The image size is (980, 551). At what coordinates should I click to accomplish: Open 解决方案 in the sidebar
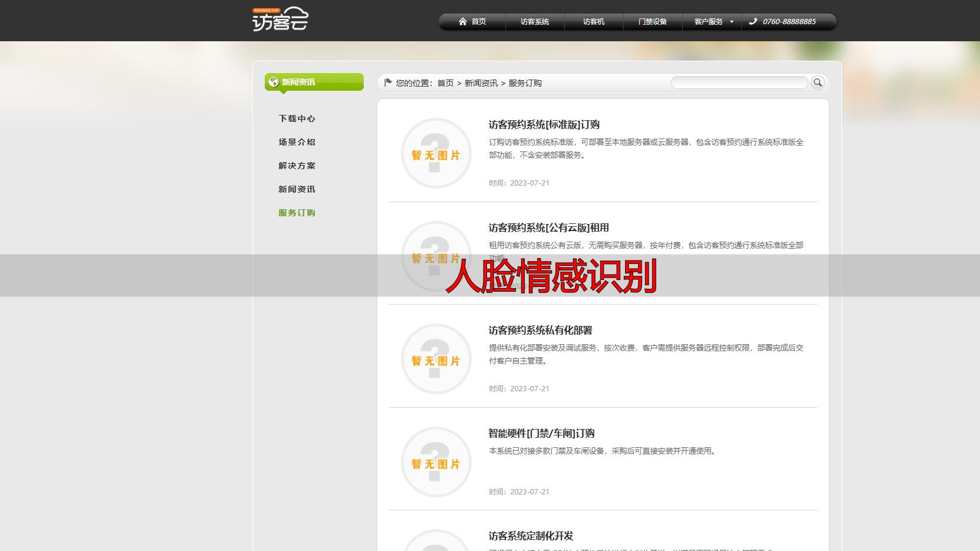(297, 166)
